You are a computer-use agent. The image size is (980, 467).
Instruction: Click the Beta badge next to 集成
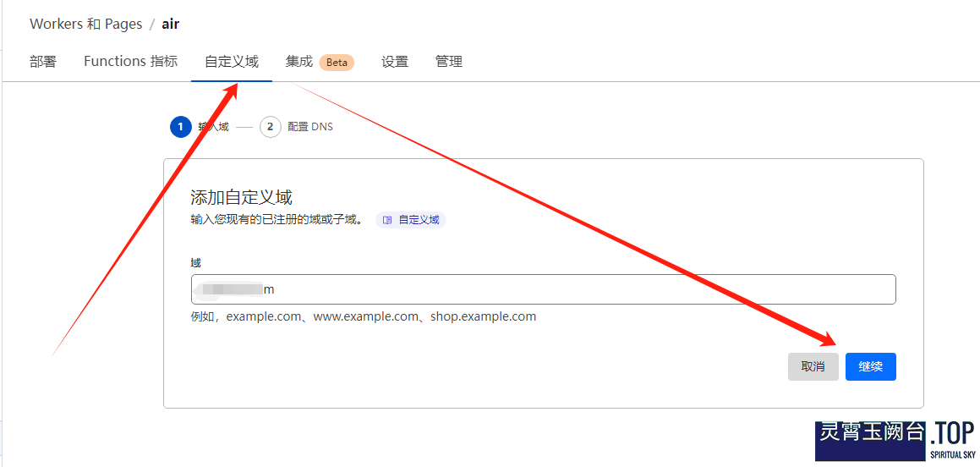(x=337, y=63)
